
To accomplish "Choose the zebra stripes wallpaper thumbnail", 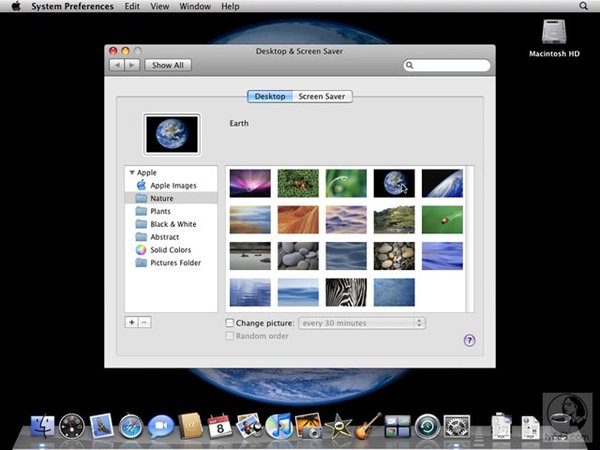I will 346,292.
